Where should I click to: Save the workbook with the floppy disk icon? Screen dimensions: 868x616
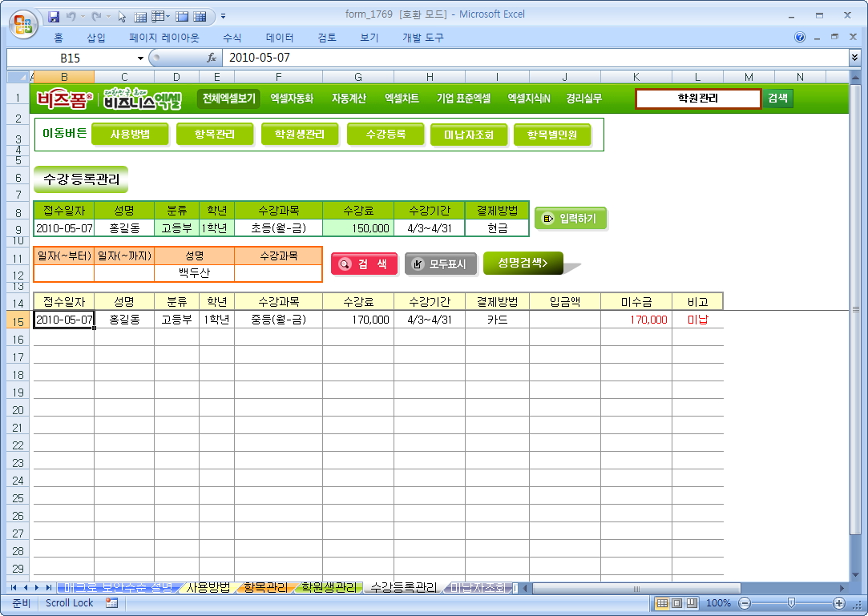pos(54,15)
